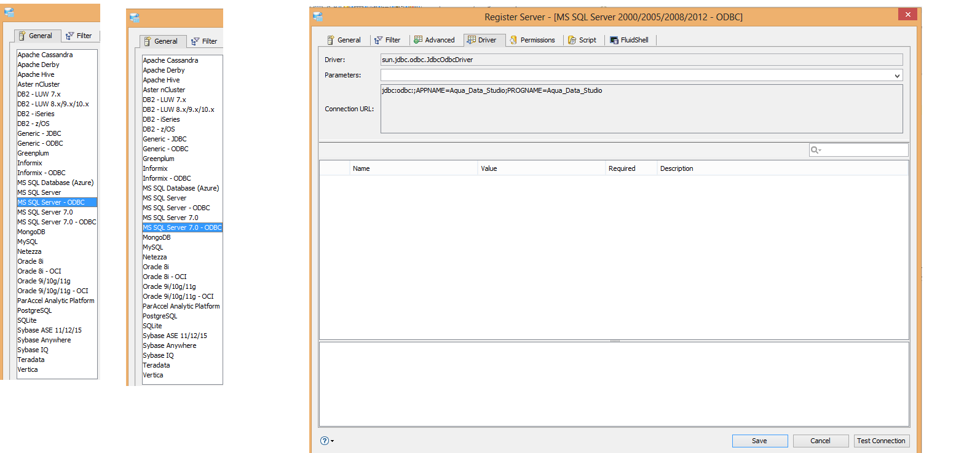Screen dimensions: 980x453
Task: Click the Name column header
Action: tap(414, 168)
